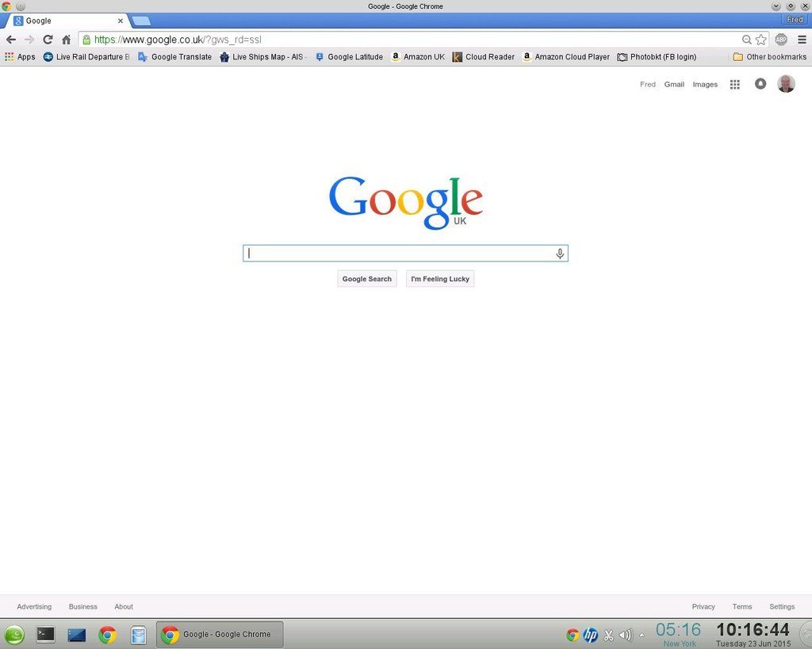The image size is (812, 649).
Task: Click the HP system tray icon
Action: 590,635
